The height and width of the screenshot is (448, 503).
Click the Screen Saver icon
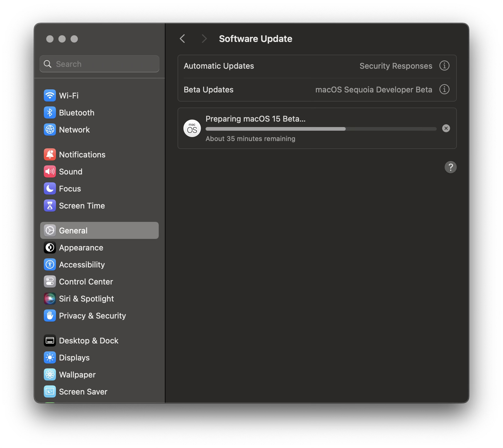pos(50,391)
